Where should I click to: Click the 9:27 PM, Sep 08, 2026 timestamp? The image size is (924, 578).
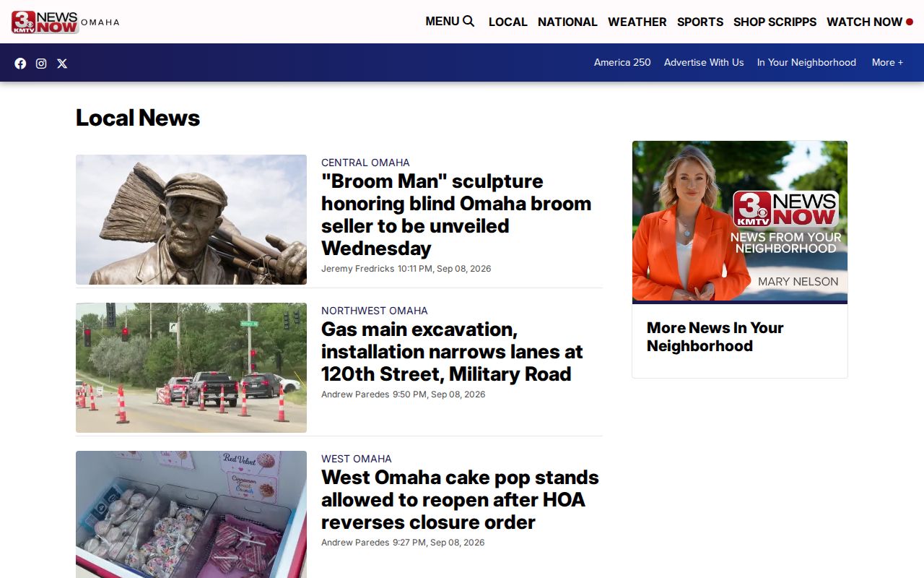pos(439,543)
